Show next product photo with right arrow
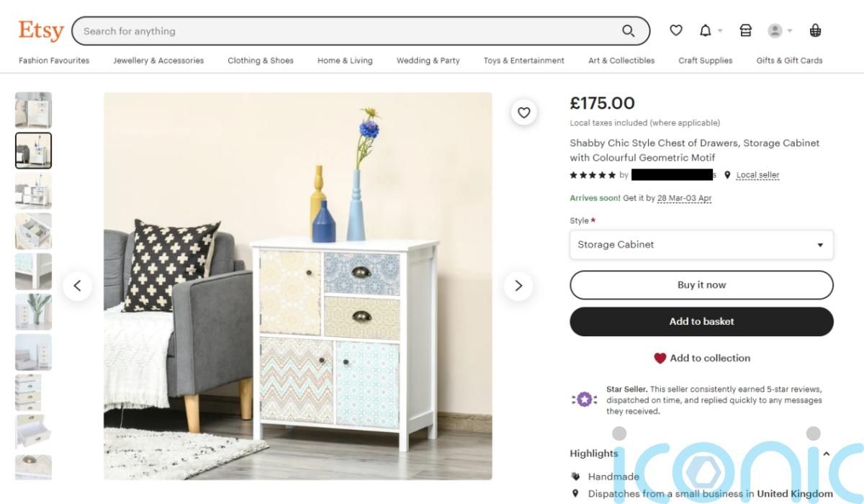Image resolution: width=864 pixels, height=504 pixels. point(518,286)
